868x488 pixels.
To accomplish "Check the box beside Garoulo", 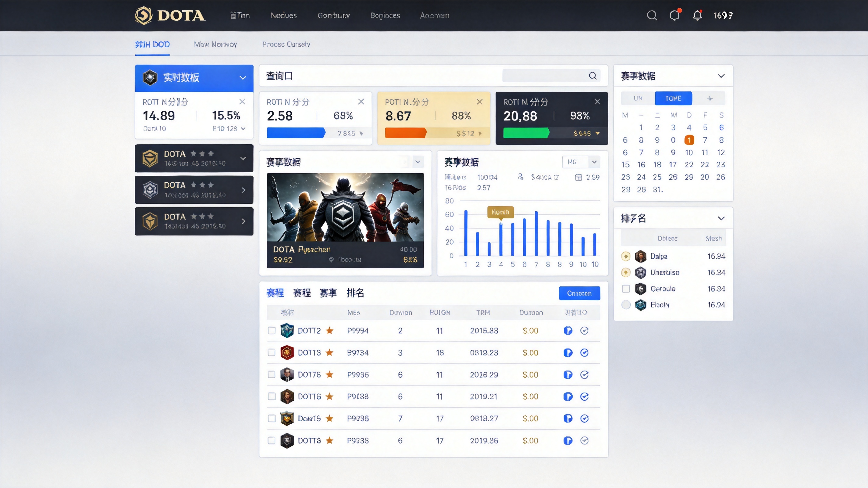I will point(626,289).
